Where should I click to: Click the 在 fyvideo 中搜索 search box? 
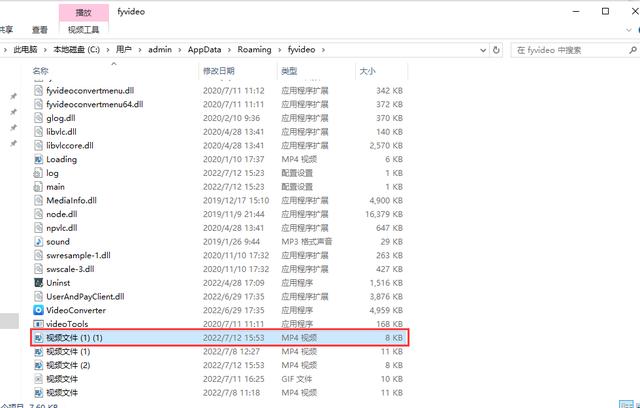pyautogui.click(x=569, y=50)
